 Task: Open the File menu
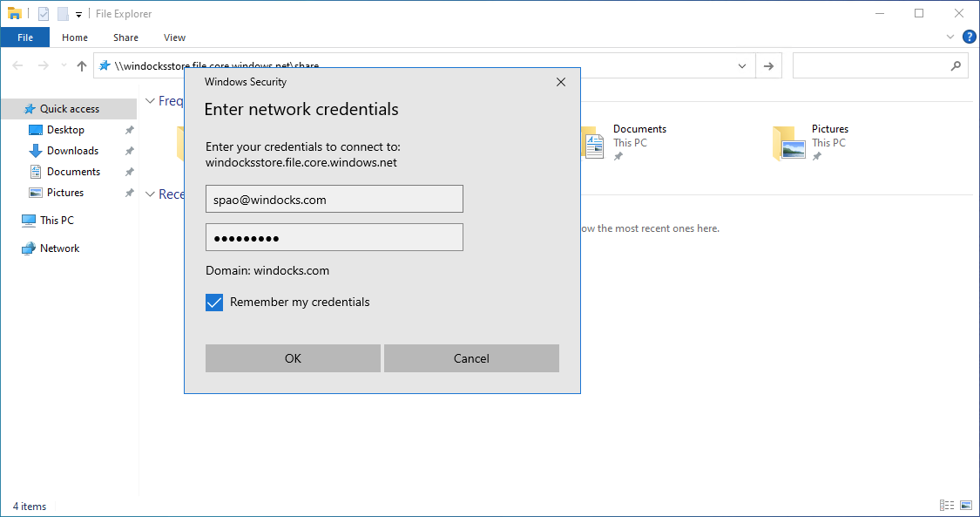[25, 37]
